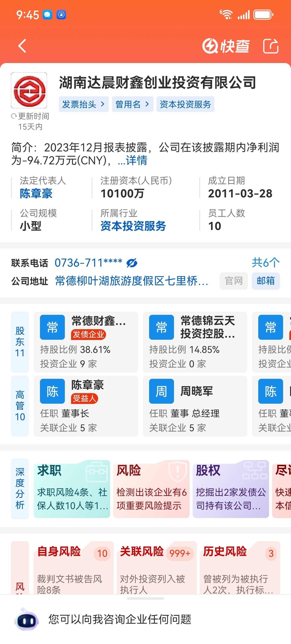
Task: Tap company title 湖南达晨财鑫创业投资有限公司
Action: tap(158, 82)
